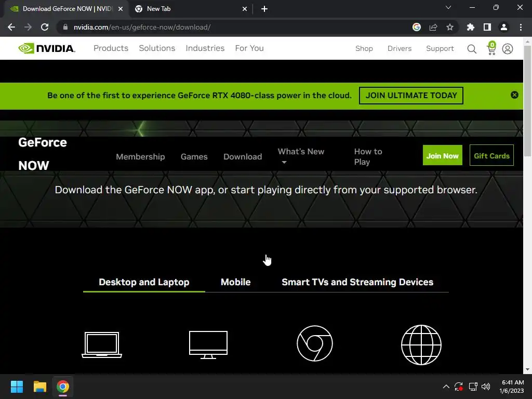Screen dimensions: 532x399
Task: Dismiss the green banner with the X icon
Action: point(514,95)
